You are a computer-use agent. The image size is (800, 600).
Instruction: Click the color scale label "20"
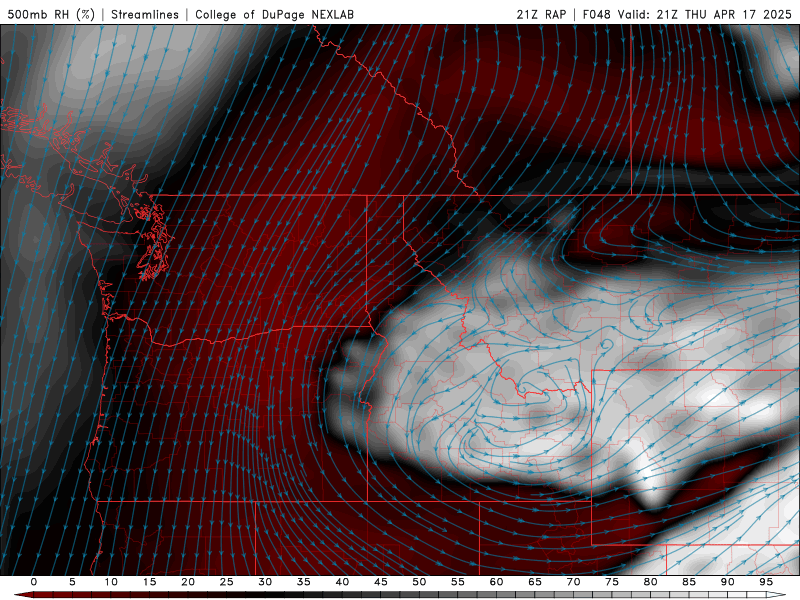[188, 582]
